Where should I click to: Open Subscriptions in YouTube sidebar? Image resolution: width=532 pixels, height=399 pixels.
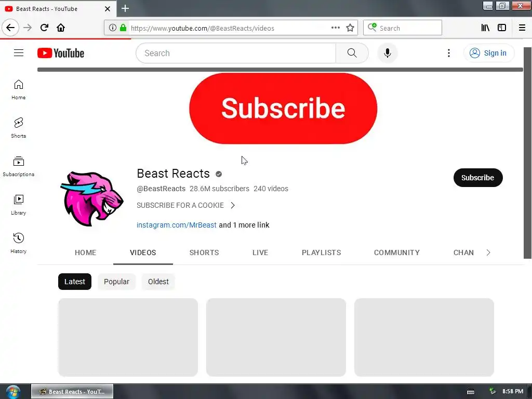point(19,167)
